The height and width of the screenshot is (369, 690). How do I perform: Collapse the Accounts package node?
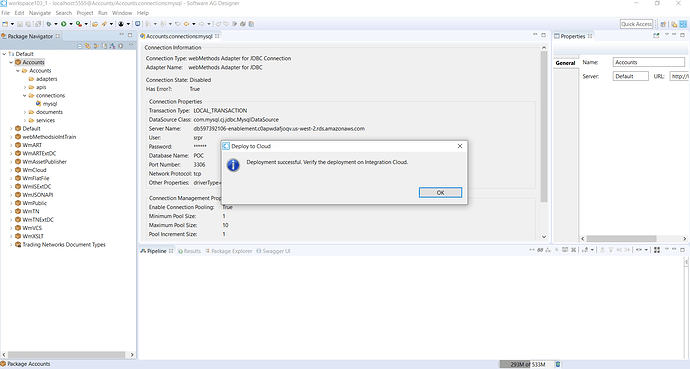coord(11,62)
